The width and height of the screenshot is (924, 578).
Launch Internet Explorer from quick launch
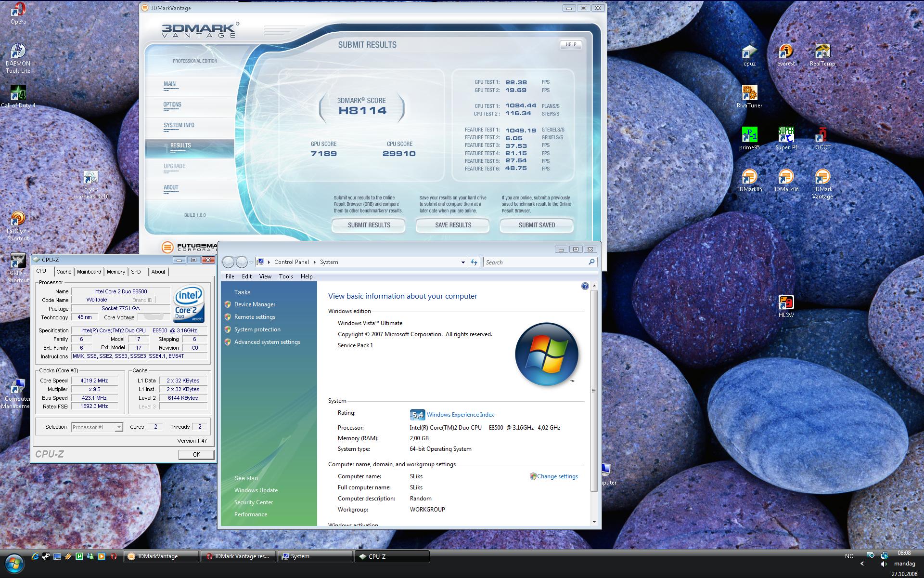[x=35, y=556]
